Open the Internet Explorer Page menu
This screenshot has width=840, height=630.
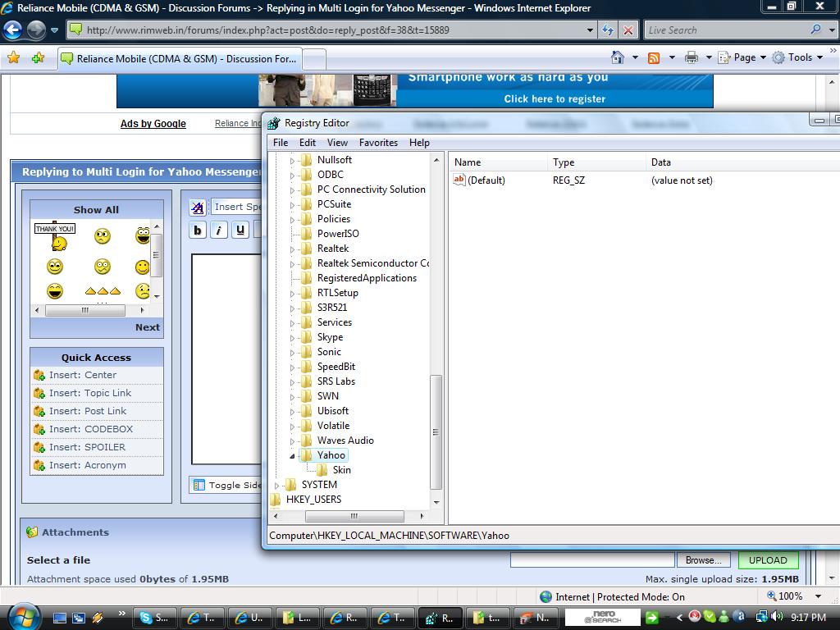coord(742,57)
